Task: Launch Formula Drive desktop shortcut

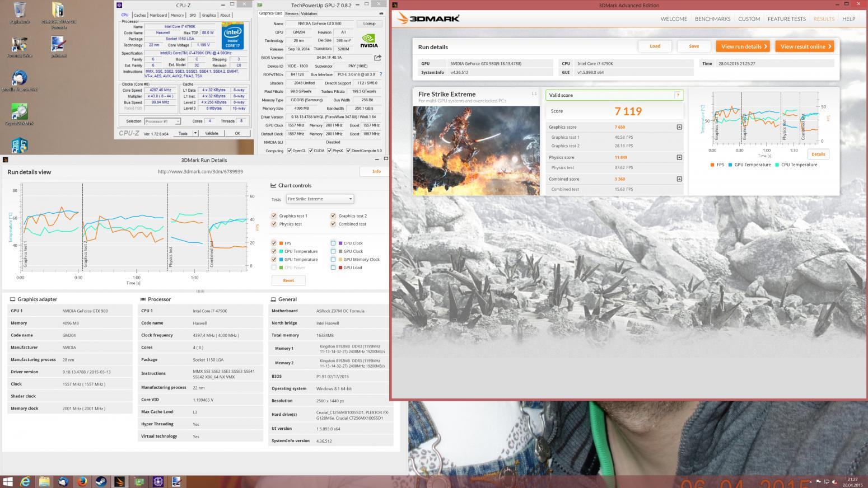Action: tap(19, 47)
